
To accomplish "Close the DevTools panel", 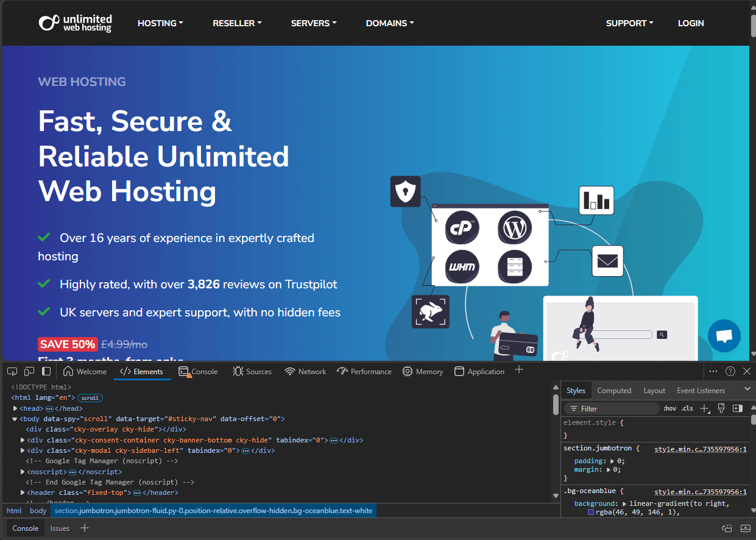I will tap(747, 371).
